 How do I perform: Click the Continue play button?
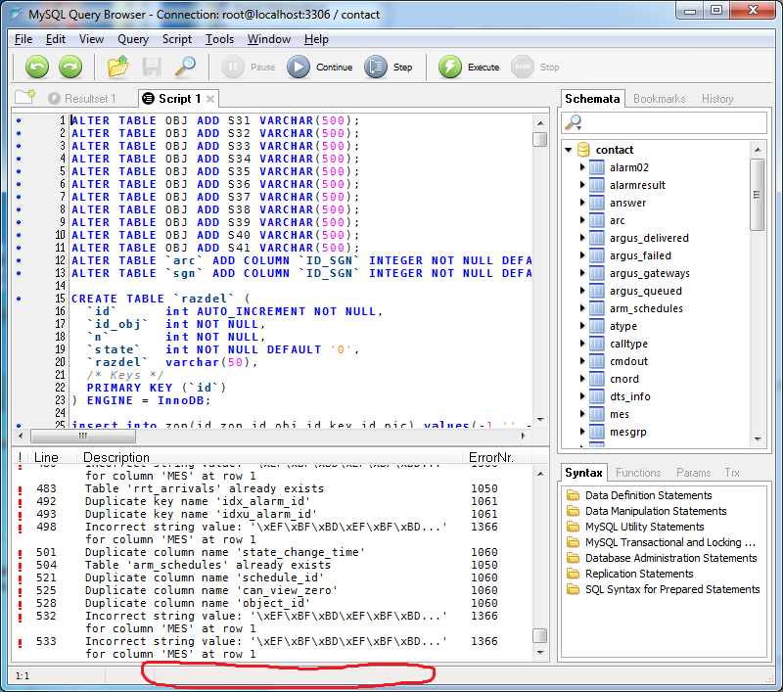(320, 67)
